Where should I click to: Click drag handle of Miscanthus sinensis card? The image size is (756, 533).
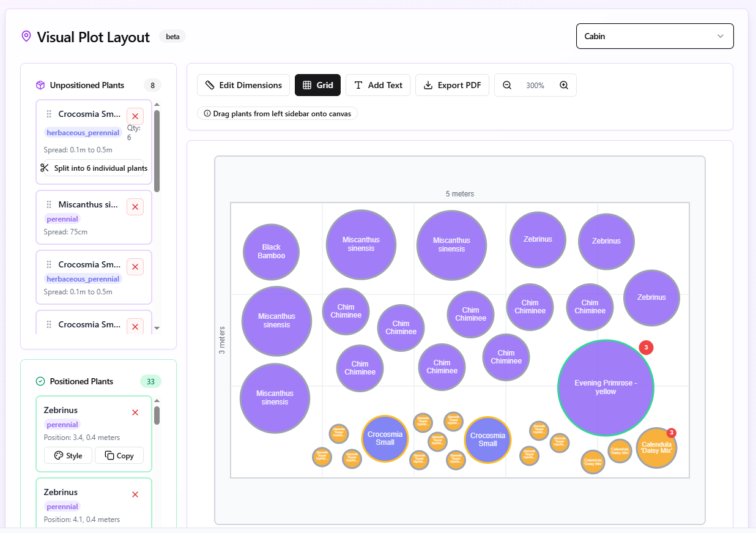49,204
